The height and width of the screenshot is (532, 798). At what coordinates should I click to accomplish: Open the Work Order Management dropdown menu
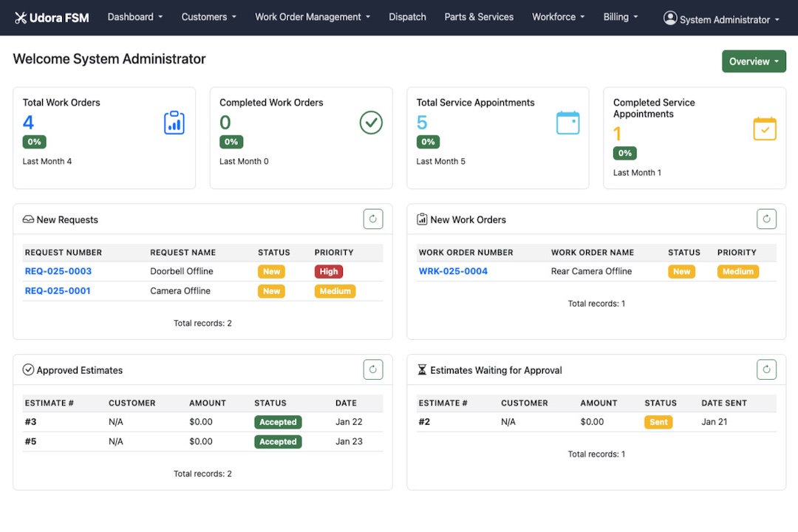click(x=313, y=17)
